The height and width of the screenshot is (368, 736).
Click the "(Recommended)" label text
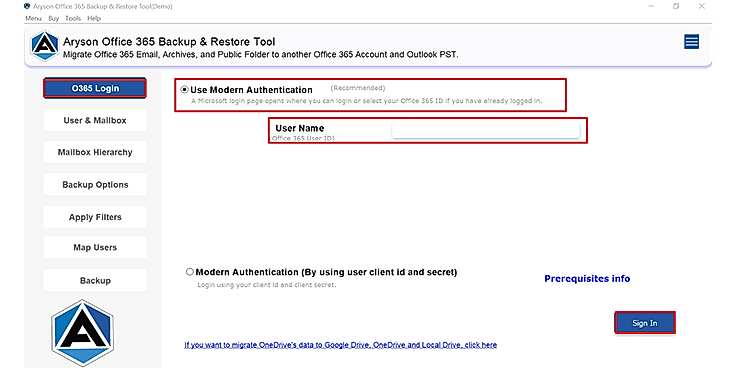(x=358, y=88)
